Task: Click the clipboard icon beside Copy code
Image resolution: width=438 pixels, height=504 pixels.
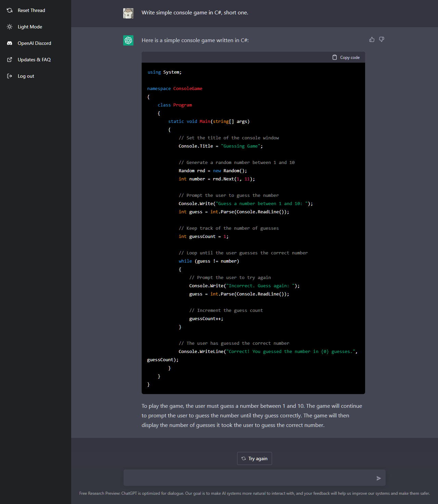Action: tap(335, 58)
